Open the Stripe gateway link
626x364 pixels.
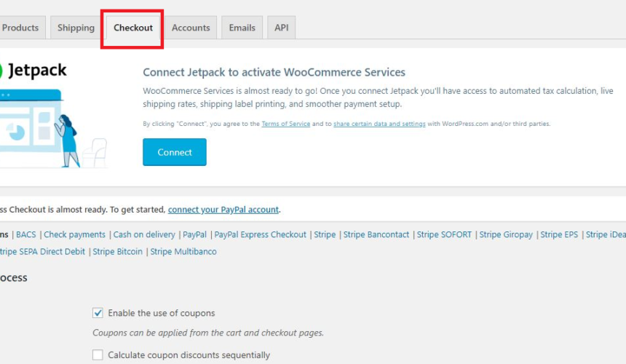point(325,234)
